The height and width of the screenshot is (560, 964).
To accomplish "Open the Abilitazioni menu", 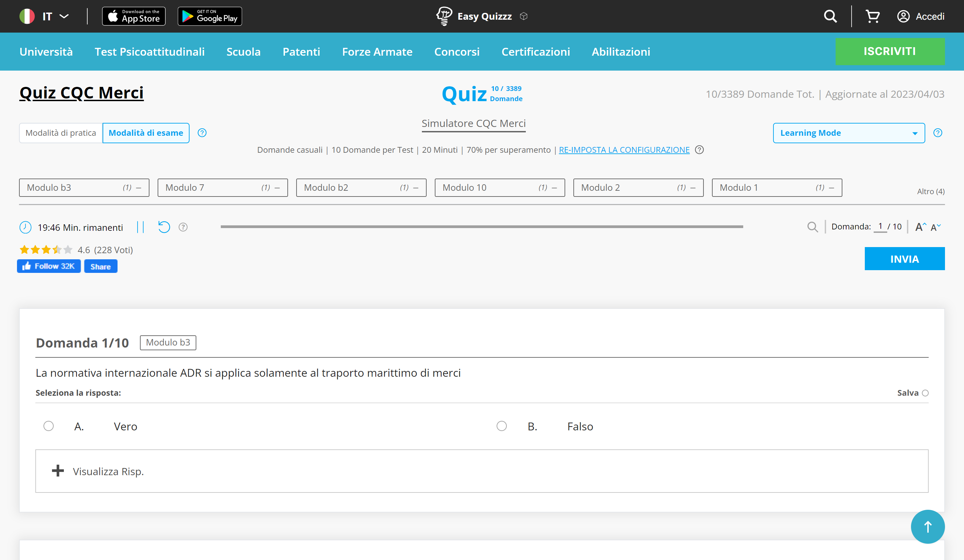I will pyautogui.click(x=621, y=52).
